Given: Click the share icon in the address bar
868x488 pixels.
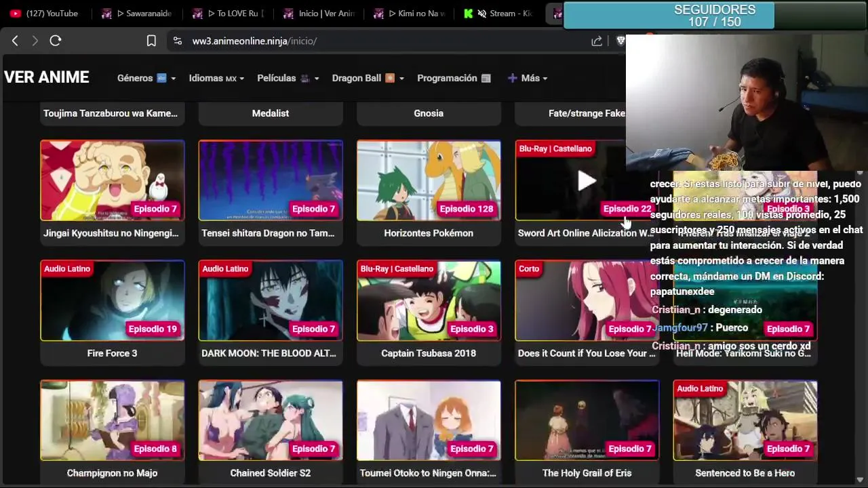Looking at the screenshot, I should [597, 41].
